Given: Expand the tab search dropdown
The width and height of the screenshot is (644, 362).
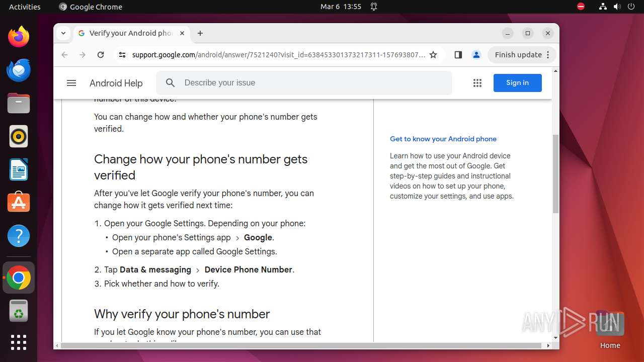Looking at the screenshot, I should click(63, 33).
